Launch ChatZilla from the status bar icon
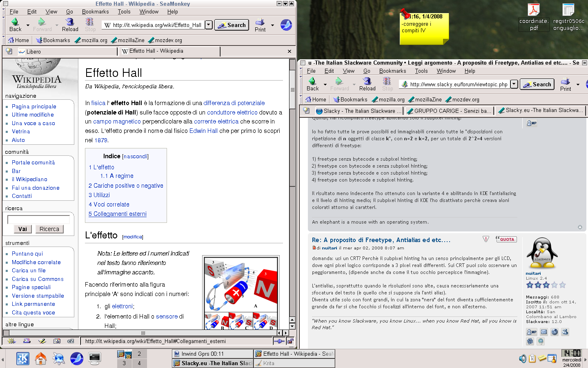 (71, 341)
